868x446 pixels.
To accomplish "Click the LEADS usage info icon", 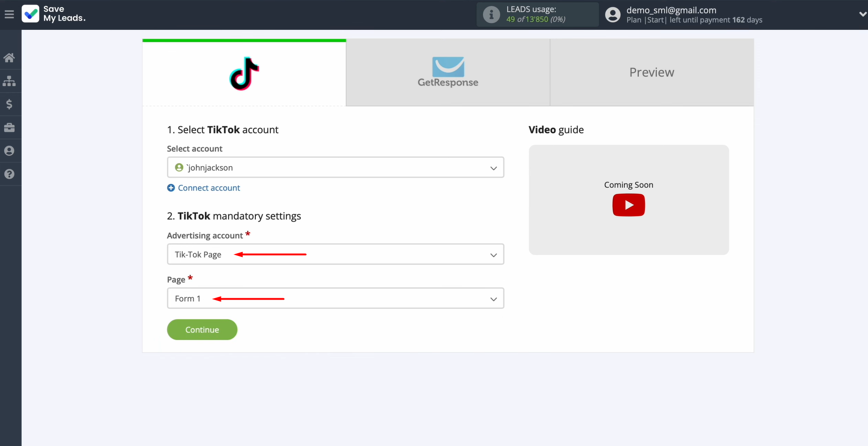I will pyautogui.click(x=491, y=14).
